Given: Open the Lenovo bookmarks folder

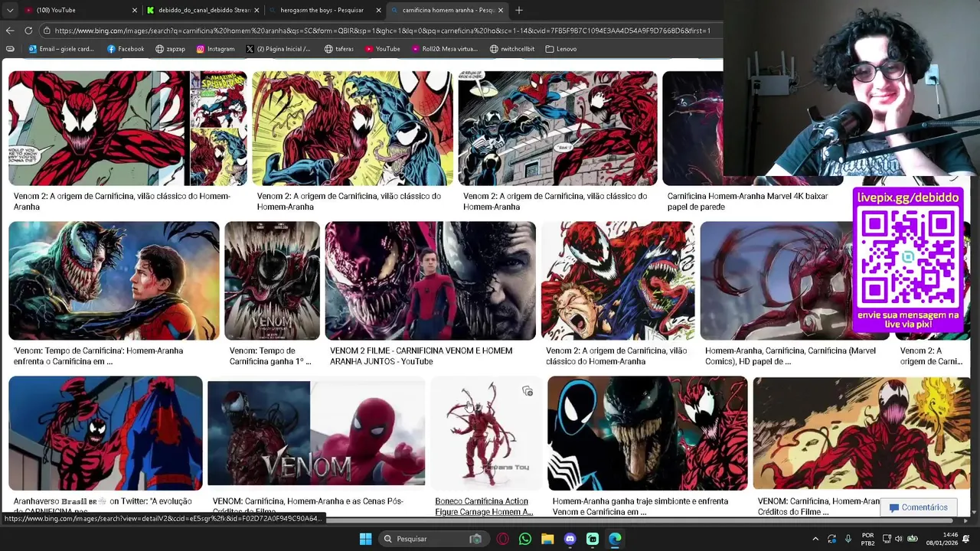Looking at the screenshot, I should coord(560,49).
